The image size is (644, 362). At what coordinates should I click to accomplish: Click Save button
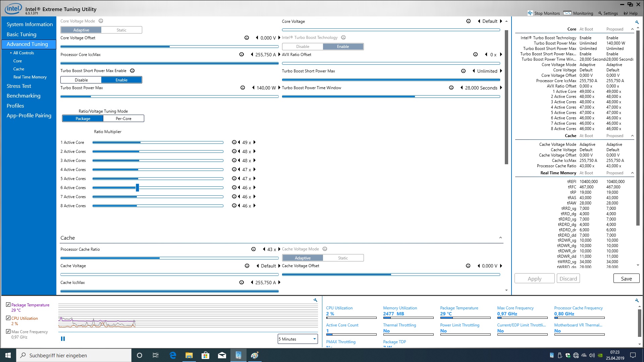click(626, 279)
